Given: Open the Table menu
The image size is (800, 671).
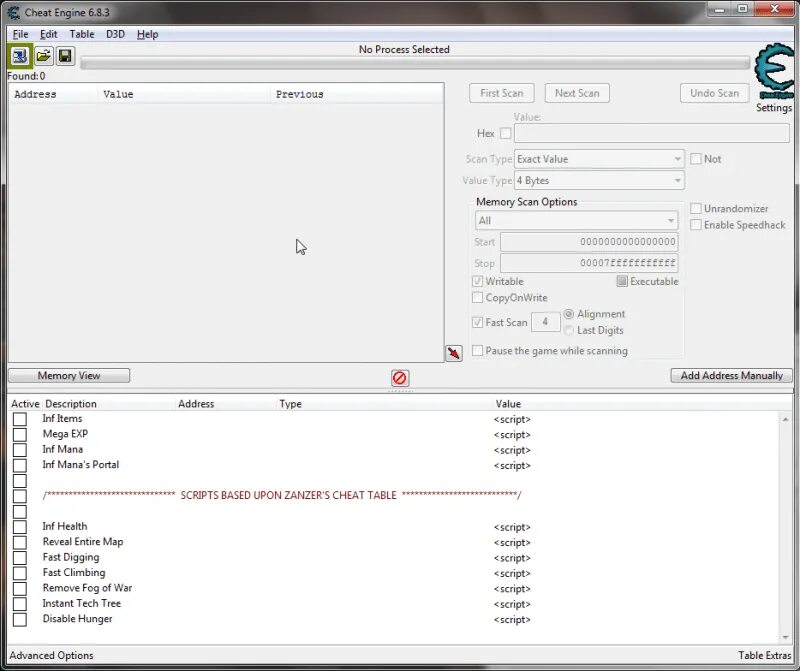Looking at the screenshot, I should click(82, 34).
